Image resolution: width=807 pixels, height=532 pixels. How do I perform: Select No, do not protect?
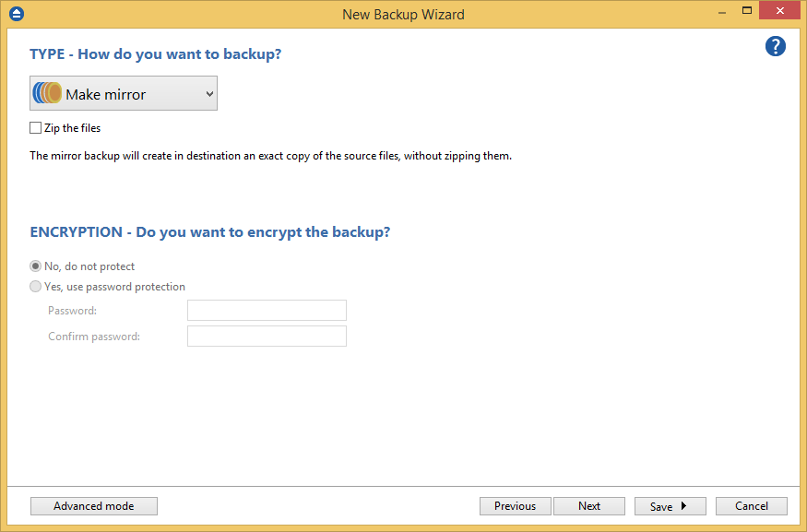[35, 266]
